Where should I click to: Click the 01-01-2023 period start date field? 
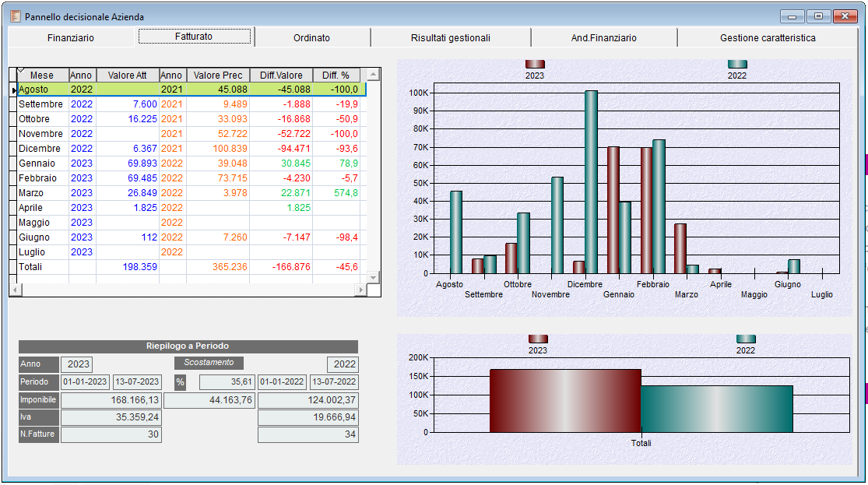85,382
